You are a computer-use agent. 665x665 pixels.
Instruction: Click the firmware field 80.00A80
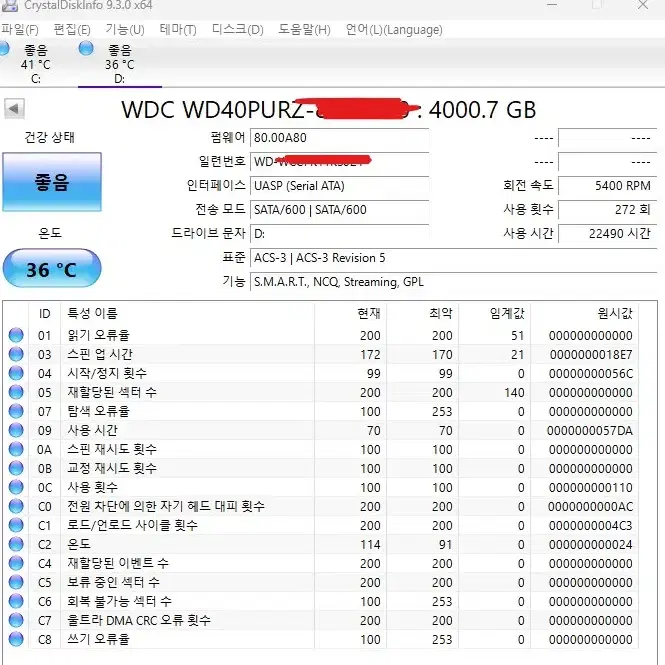[339, 138]
